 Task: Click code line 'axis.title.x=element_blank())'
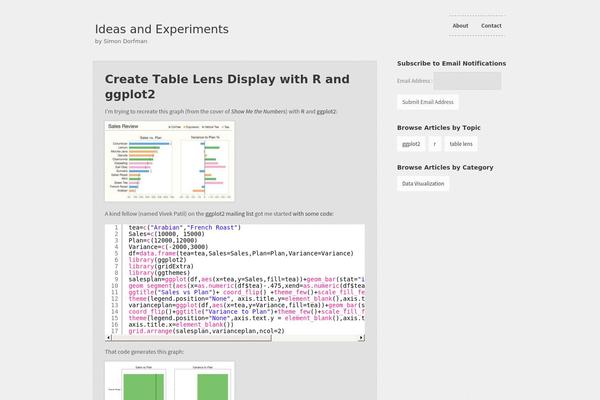pos(181,325)
